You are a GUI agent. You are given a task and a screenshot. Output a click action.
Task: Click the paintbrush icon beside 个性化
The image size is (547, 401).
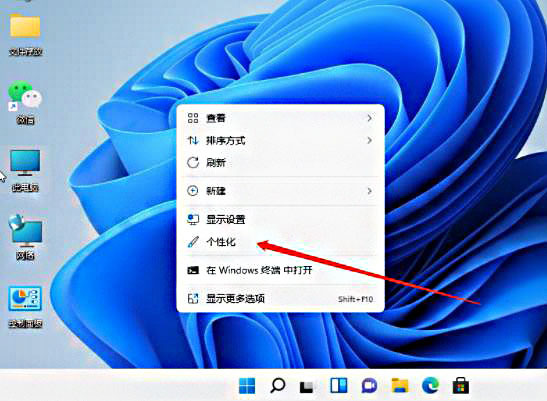click(193, 242)
